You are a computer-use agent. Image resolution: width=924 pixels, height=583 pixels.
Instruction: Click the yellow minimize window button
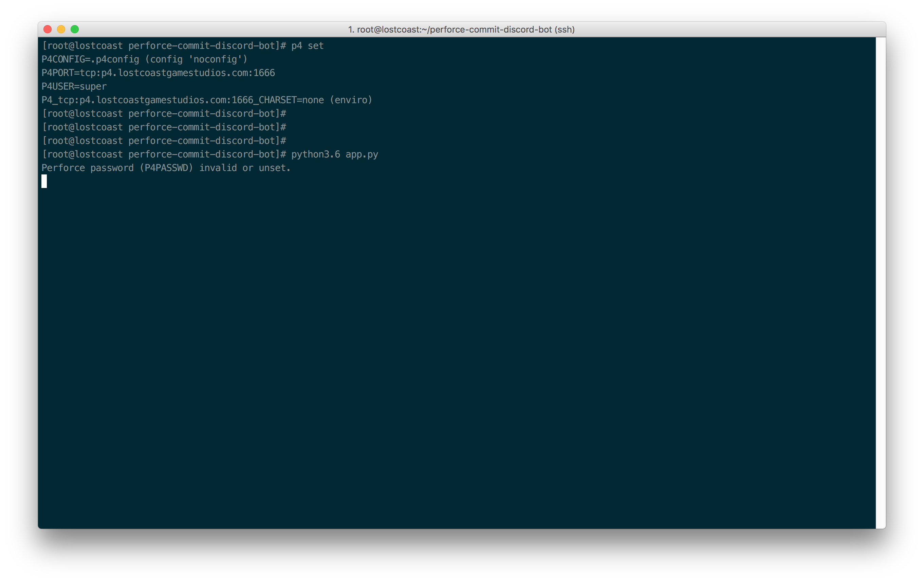point(61,29)
